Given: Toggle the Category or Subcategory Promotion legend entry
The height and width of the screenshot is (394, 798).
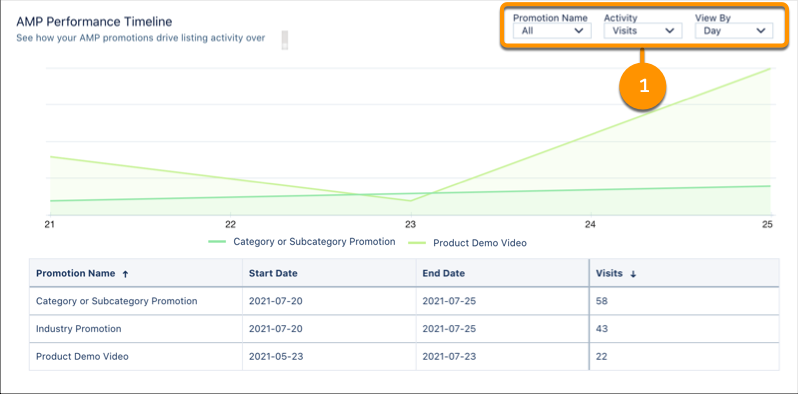Looking at the screenshot, I should click(x=302, y=242).
